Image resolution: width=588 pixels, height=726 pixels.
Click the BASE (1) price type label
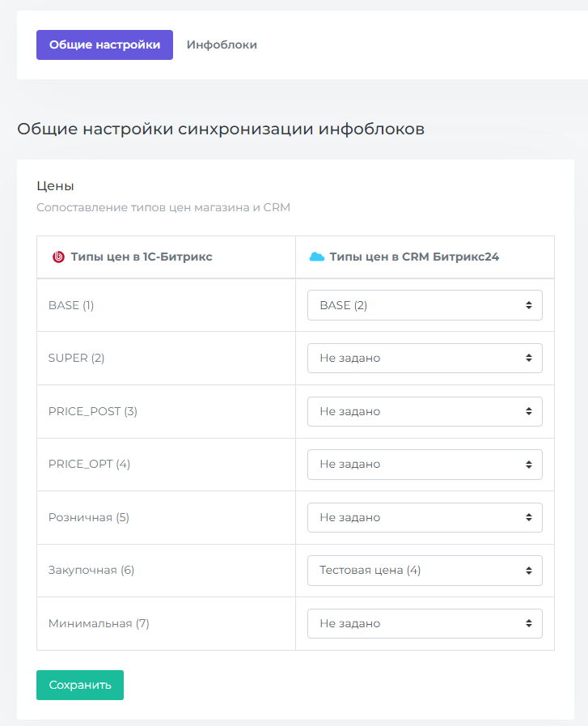pos(71,305)
